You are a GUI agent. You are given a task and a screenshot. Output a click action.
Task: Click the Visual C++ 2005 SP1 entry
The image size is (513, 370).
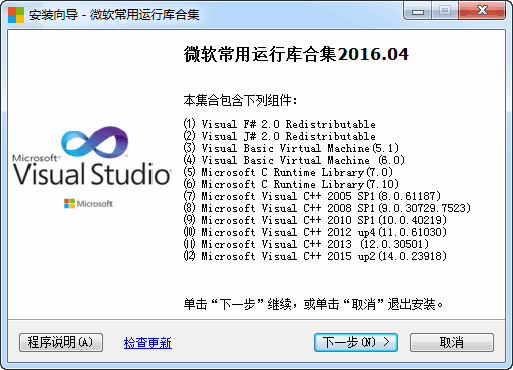pyautogui.click(x=312, y=196)
